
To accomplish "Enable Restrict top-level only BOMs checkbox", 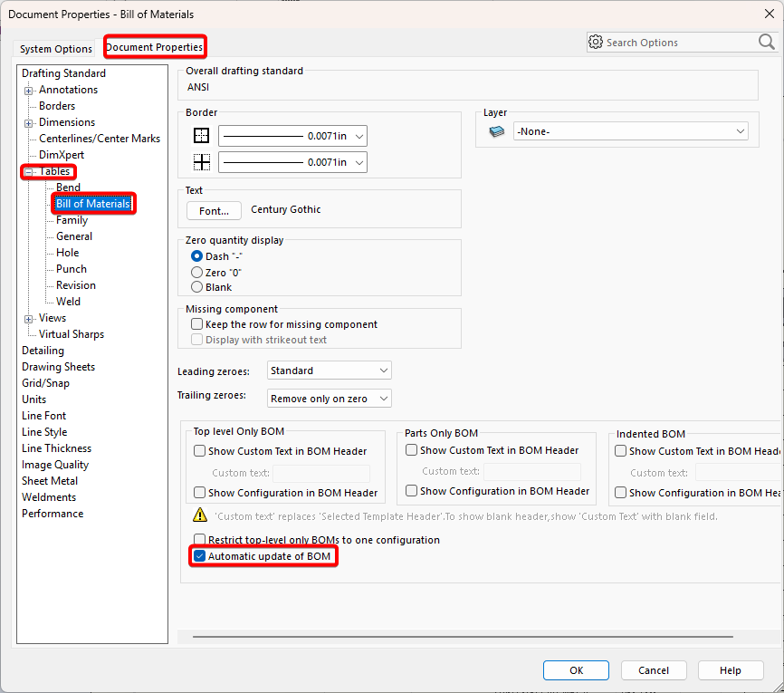I will coord(199,539).
